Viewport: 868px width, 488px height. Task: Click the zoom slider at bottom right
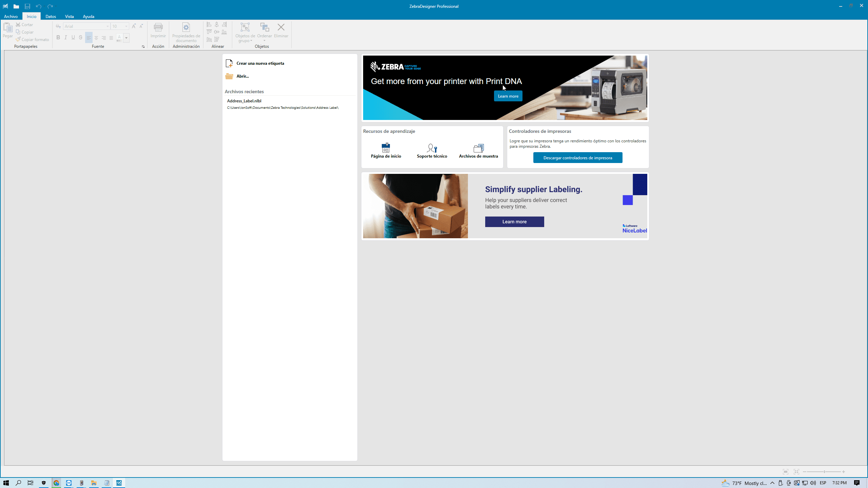pos(824,472)
